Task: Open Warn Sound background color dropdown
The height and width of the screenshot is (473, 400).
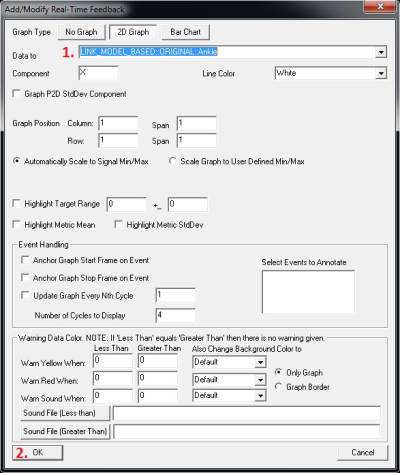Action: (260, 396)
